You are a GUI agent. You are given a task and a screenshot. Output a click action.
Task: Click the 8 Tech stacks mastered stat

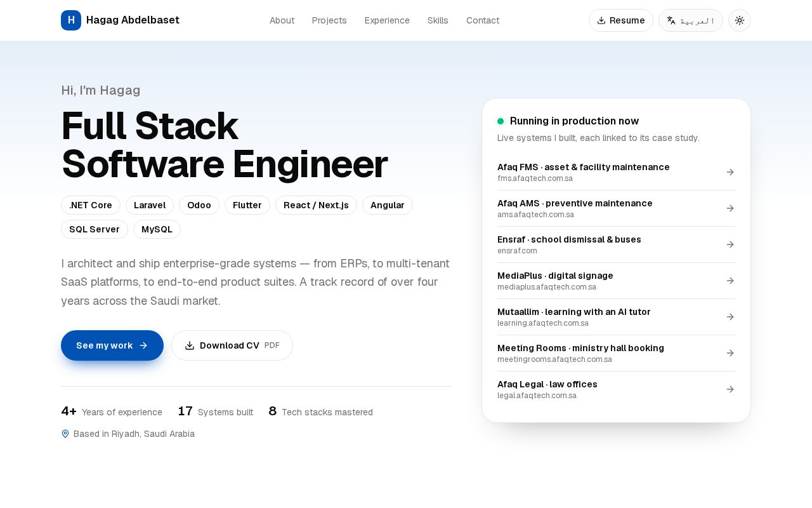pyautogui.click(x=321, y=411)
